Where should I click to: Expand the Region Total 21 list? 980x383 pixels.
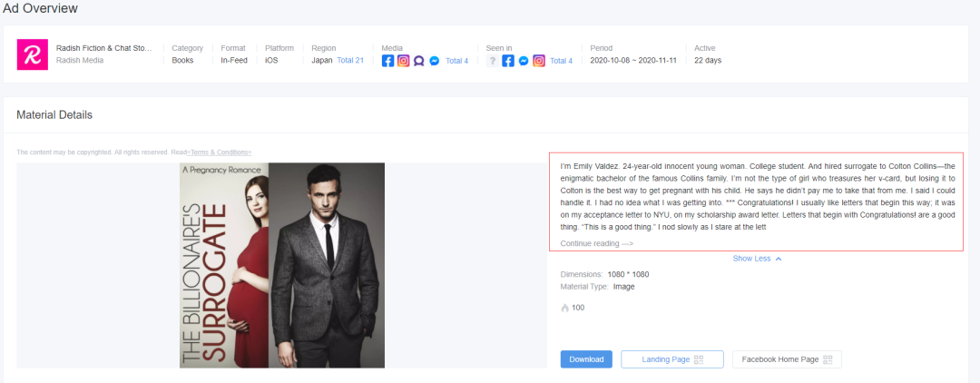(350, 61)
